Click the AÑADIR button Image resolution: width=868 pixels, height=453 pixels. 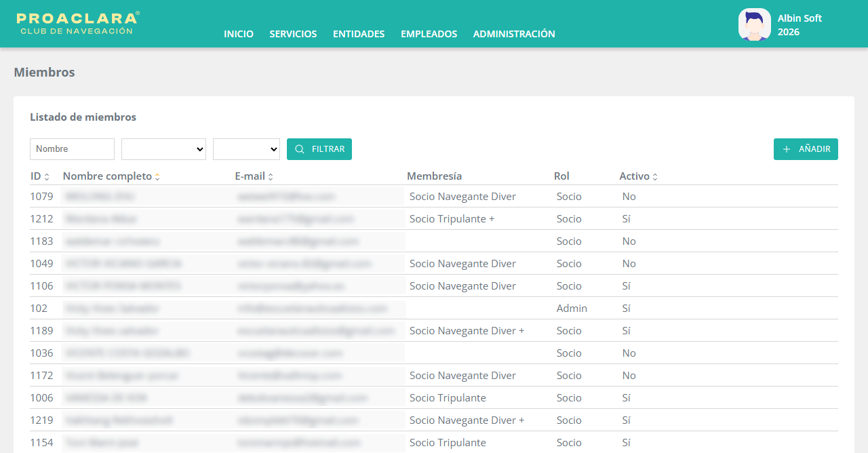click(806, 149)
